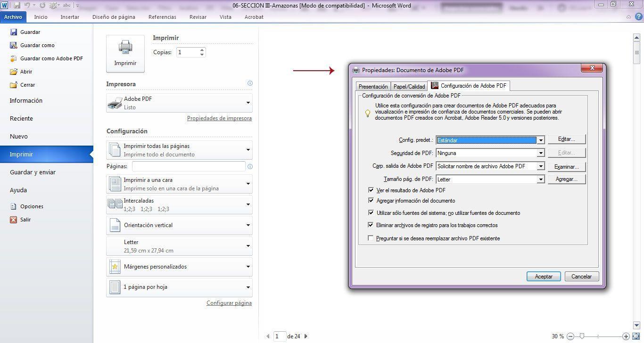Screen dimensions: 644x343
Task: Open a document via Abrir
Action: tap(26, 71)
